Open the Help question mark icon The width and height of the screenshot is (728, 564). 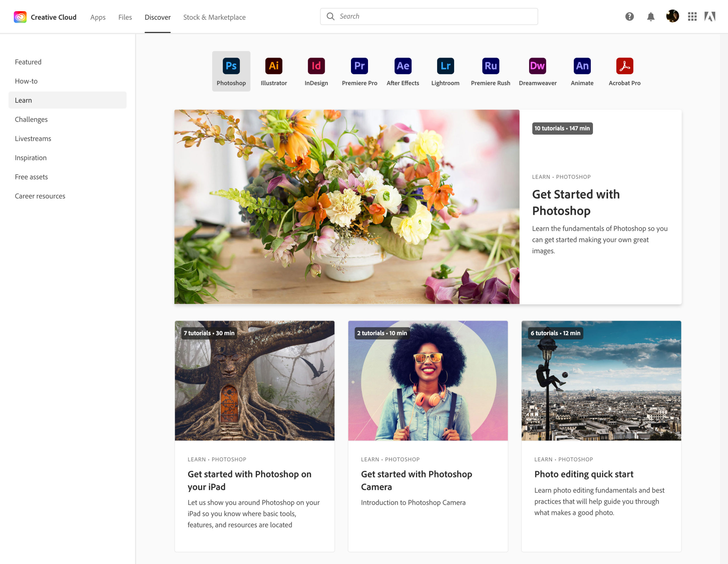[629, 17]
